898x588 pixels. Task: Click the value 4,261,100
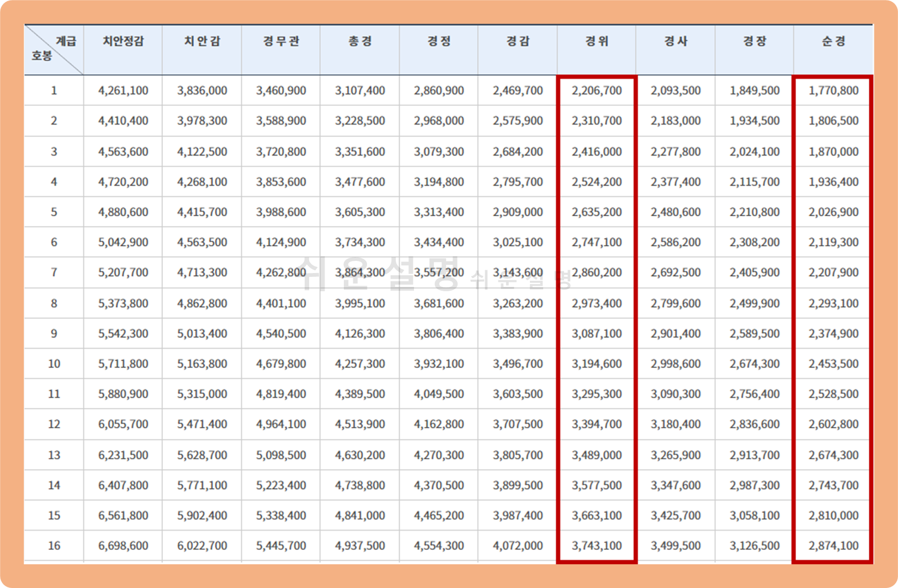123,90
